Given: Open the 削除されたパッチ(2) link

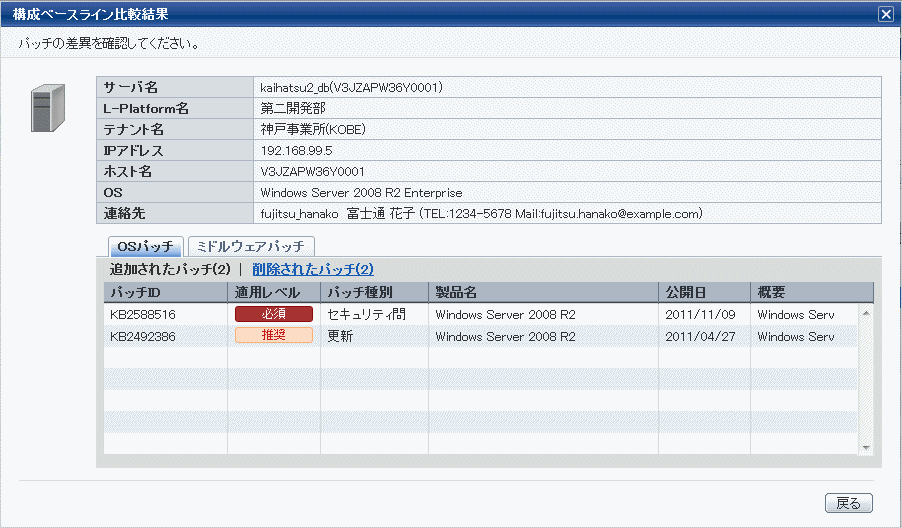Looking at the screenshot, I should [313, 269].
